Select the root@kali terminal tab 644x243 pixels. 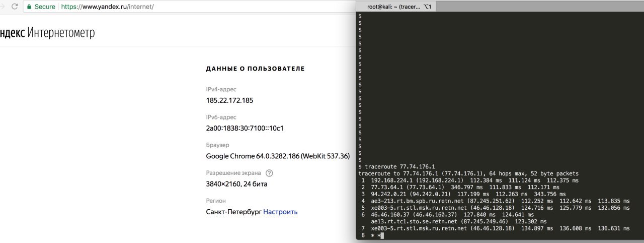[x=397, y=6]
